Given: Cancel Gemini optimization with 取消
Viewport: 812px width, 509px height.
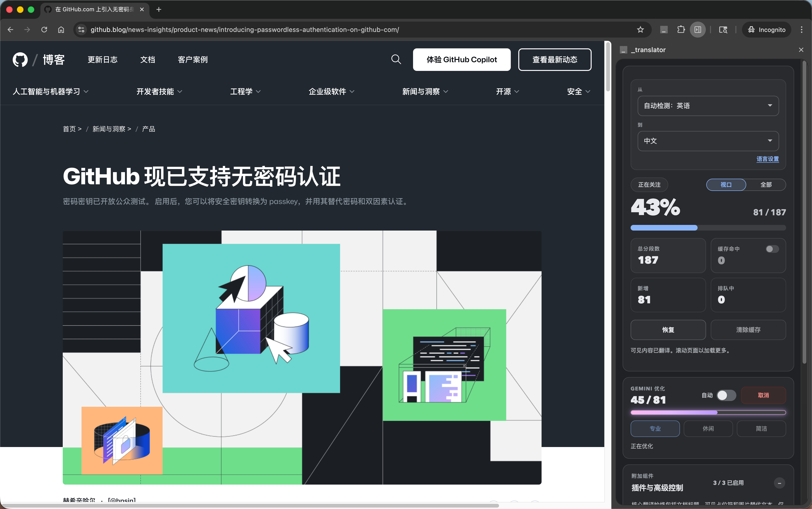Looking at the screenshot, I should click(763, 395).
